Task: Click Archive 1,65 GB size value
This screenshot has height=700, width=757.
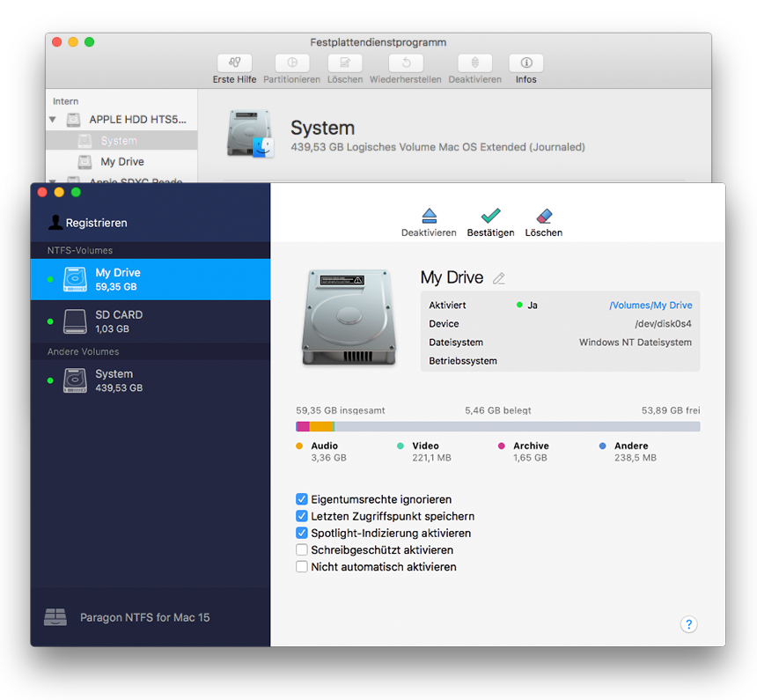Action: (530, 458)
